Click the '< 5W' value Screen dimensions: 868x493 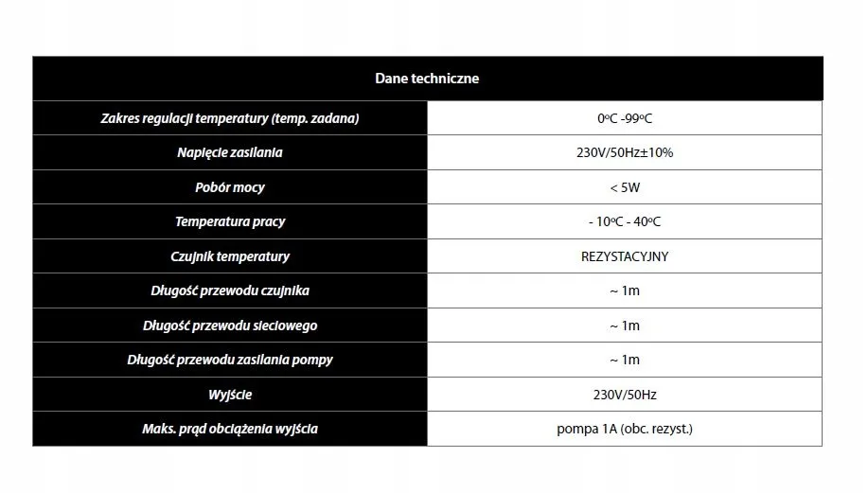[x=625, y=187]
